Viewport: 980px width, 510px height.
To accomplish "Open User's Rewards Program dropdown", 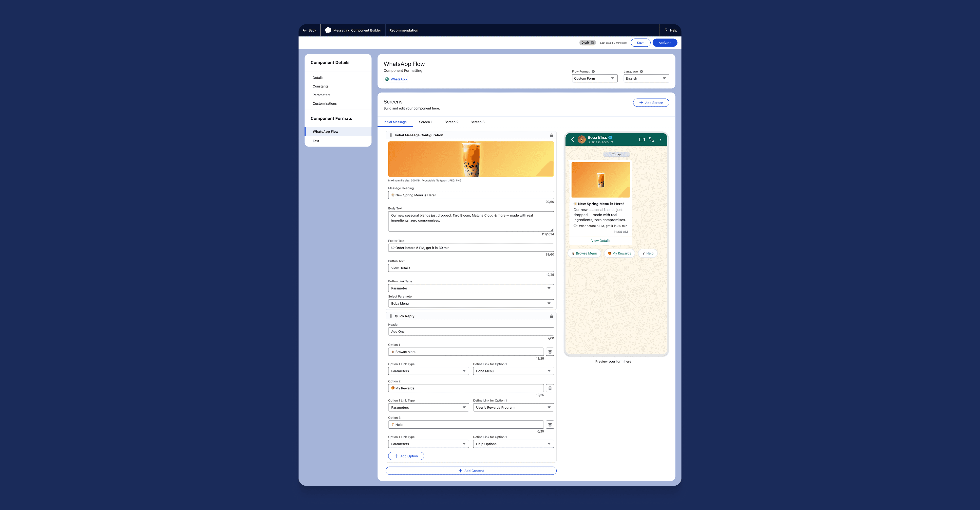I will point(513,407).
